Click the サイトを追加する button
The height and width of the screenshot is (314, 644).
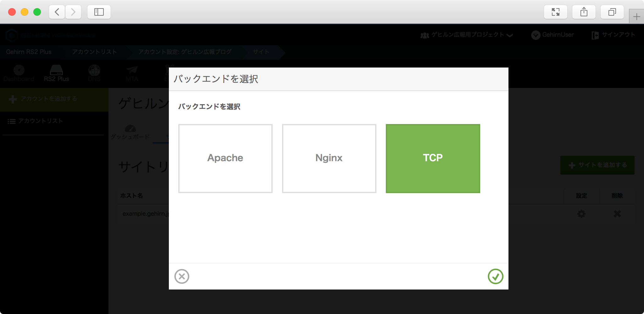(597, 165)
